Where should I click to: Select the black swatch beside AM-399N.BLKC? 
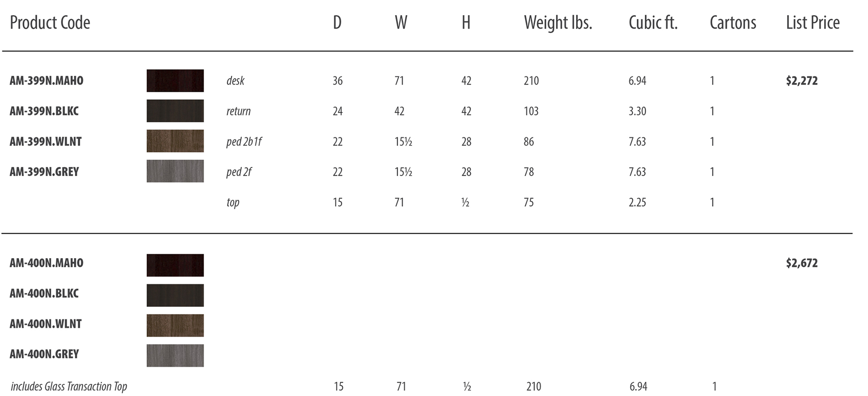[x=175, y=111]
